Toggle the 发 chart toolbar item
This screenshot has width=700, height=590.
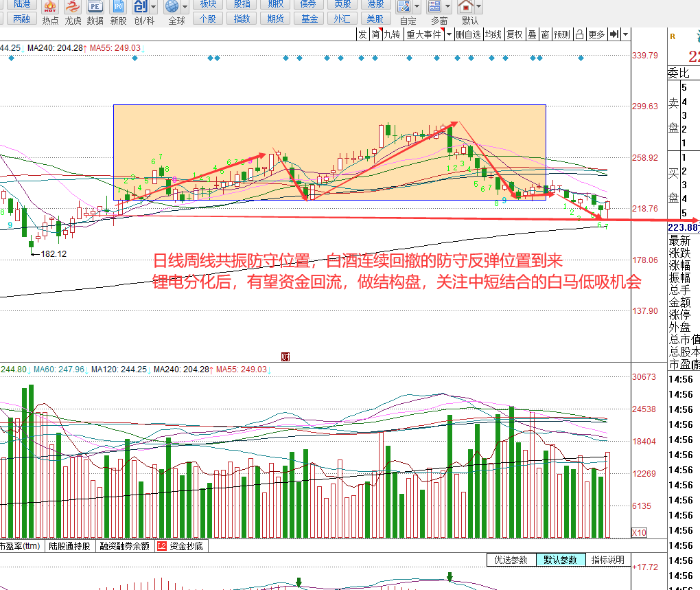click(362, 34)
